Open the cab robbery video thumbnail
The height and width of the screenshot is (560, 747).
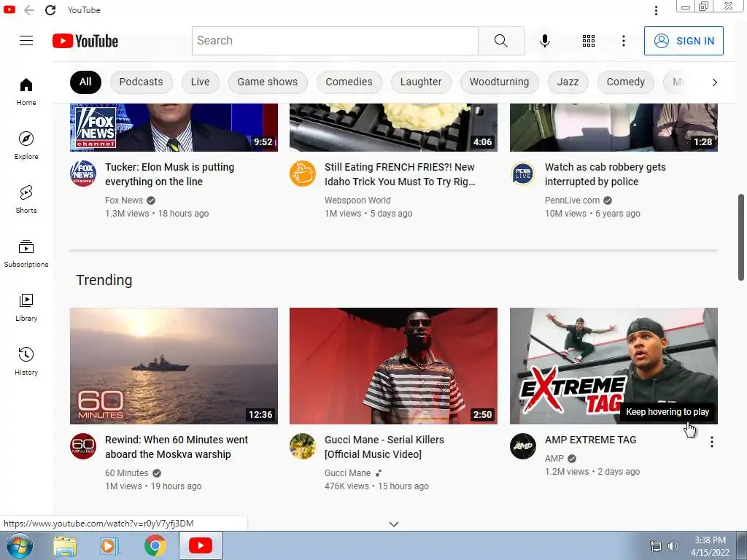tap(614, 128)
